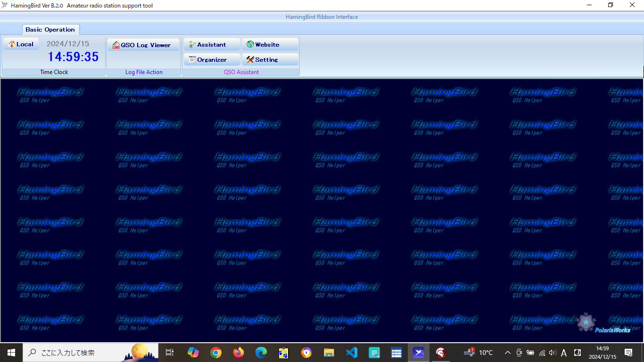Click the 14:59:35 digital clock display
Screen dimensions: 644x362
coord(73,57)
